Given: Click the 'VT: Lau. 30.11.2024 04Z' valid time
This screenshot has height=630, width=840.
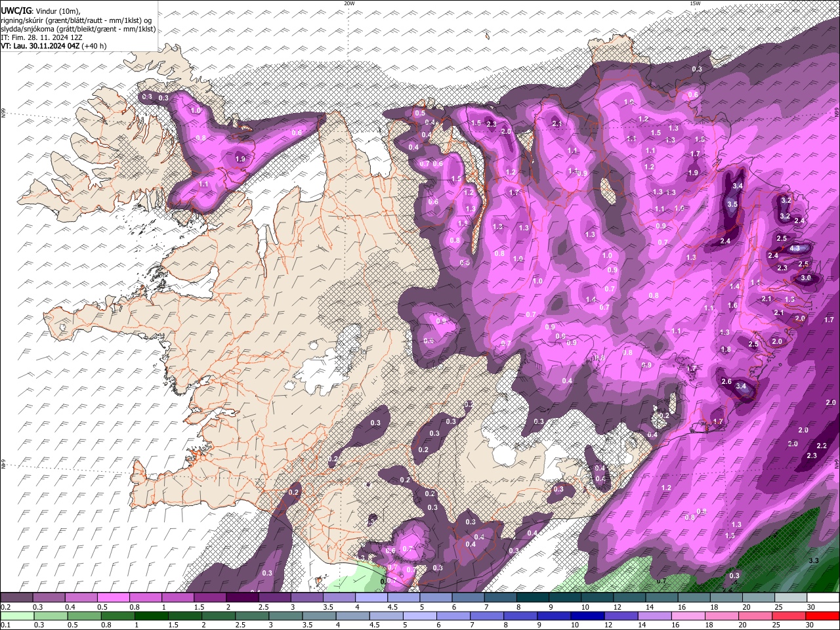Looking at the screenshot, I should click(x=40, y=46).
